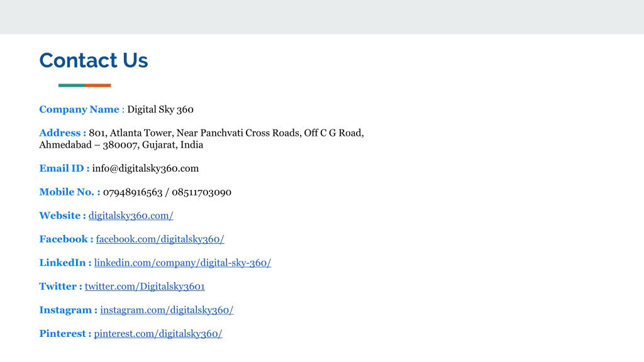Click the phone numbers 07948916563 / 08511703090

[167, 192]
